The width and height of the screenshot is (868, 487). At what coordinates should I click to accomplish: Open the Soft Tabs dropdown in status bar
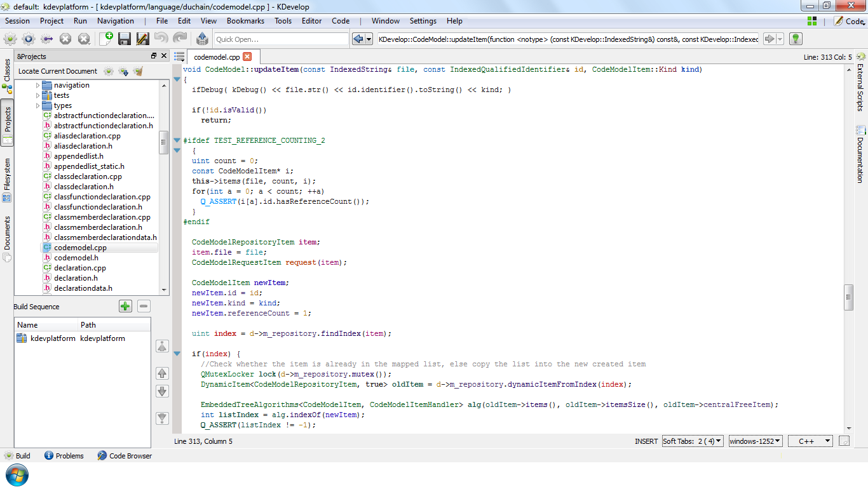[693, 441]
